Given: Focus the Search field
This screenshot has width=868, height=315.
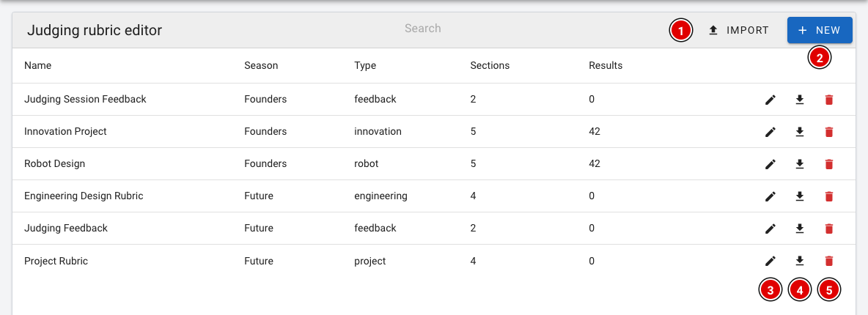Looking at the screenshot, I should (x=422, y=29).
